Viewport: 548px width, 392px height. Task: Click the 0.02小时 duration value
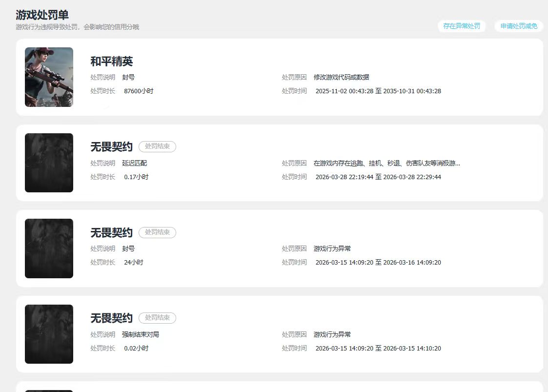click(x=136, y=348)
